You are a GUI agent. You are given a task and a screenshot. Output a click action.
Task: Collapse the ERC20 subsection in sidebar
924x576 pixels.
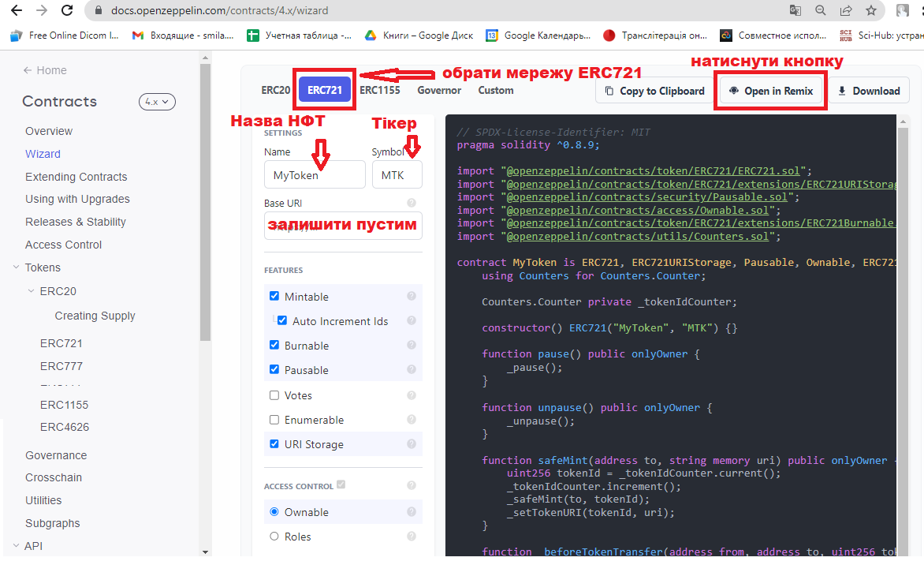pyautogui.click(x=32, y=291)
